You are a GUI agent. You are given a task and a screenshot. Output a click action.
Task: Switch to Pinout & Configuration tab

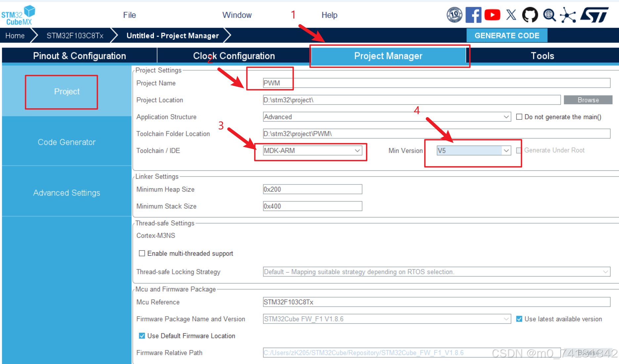79,56
